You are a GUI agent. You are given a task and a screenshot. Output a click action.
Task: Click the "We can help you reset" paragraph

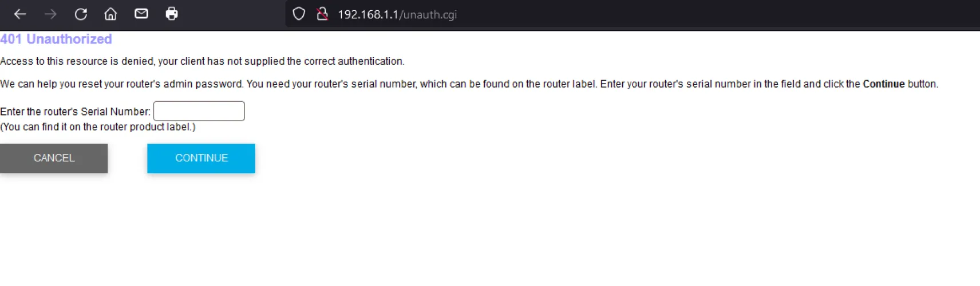coord(343,84)
